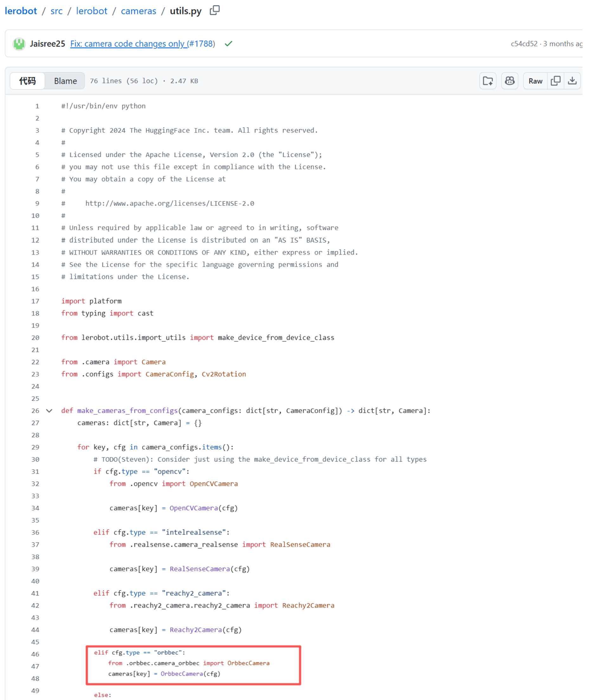
Task: Select line number 26
Action: [x=36, y=411]
